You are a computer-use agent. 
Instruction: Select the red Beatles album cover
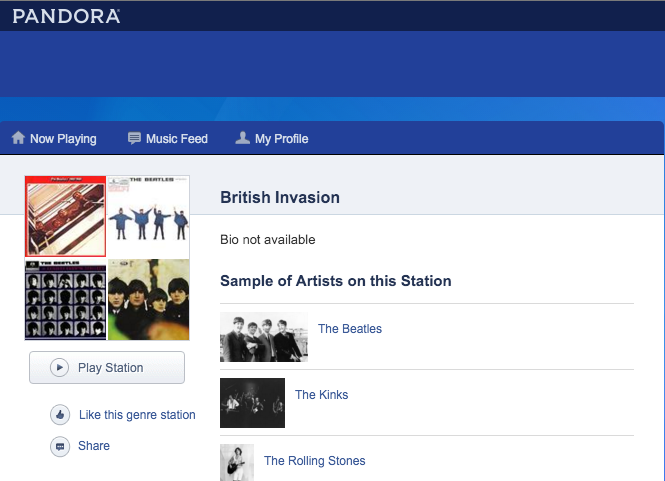click(66, 216)
